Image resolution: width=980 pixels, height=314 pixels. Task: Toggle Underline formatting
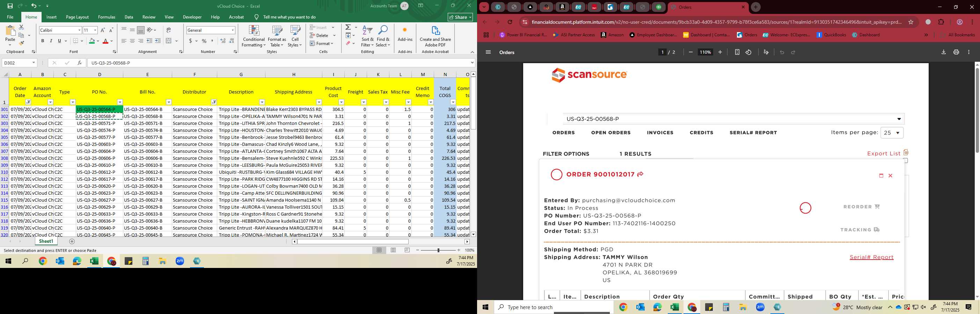(x=59, y=41)
